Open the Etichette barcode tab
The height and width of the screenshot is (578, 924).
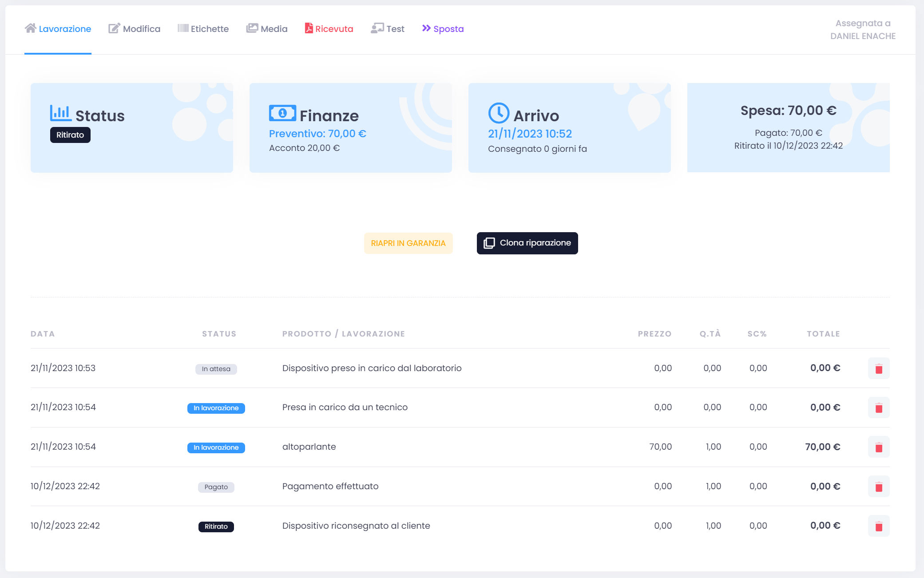[x=203, y=29]
